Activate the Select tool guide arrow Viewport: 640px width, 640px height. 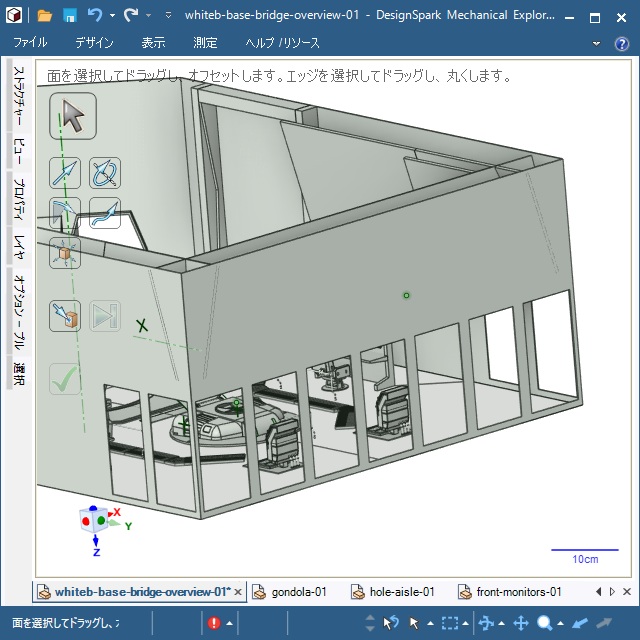[x=73, y=116]
